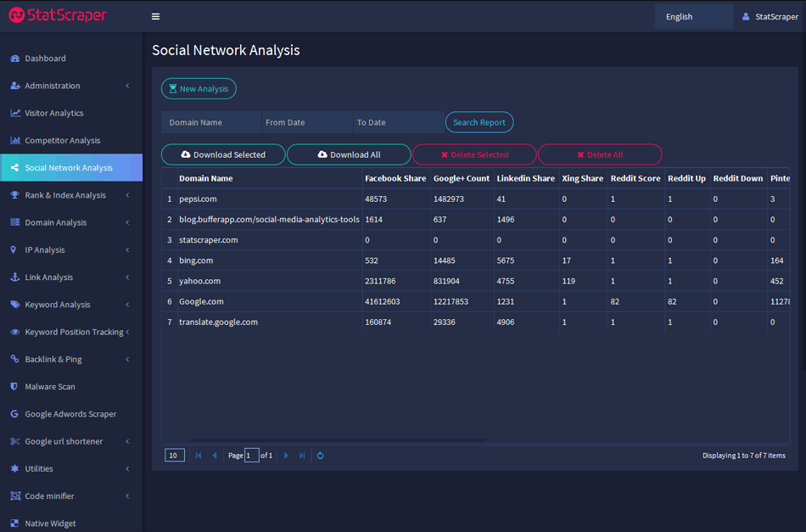The width and height of the screenshot is (806, 532).
Task: Click the Google Adwords Scraper G icon
Action: click(14, 414)
